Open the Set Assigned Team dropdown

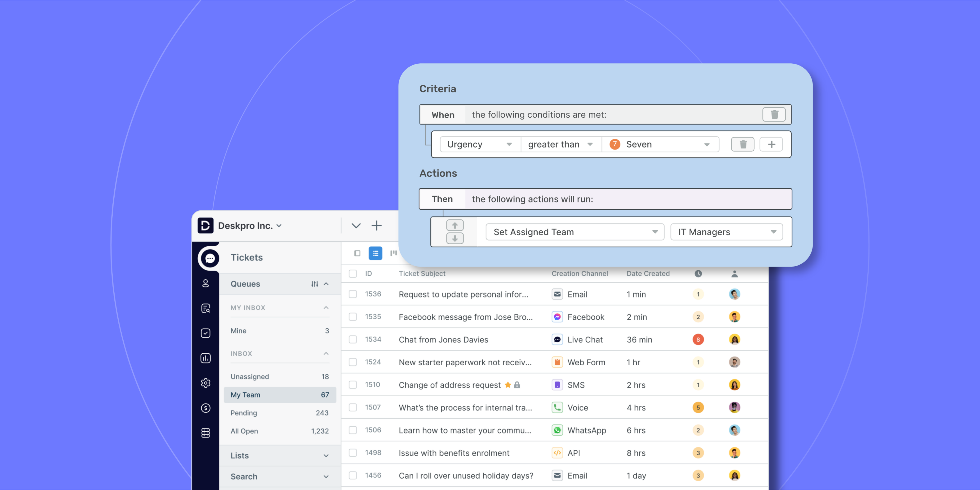coord(575,232)
